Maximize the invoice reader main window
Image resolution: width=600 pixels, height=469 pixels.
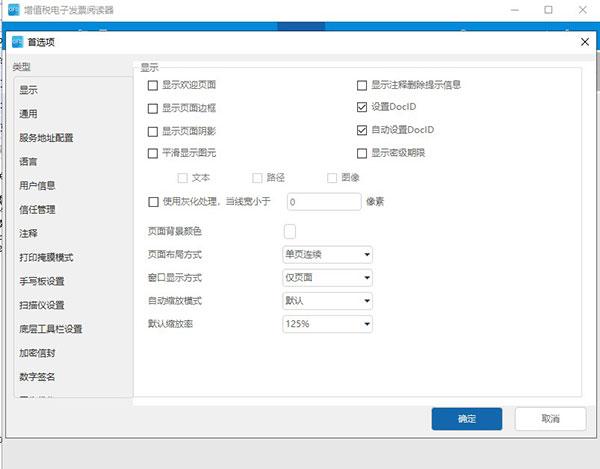[548, 10]
